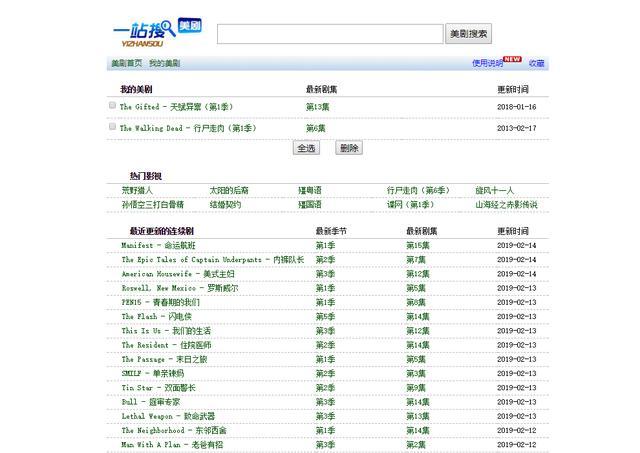Open the 我的美剧 nav item

[x=164, y=63]
